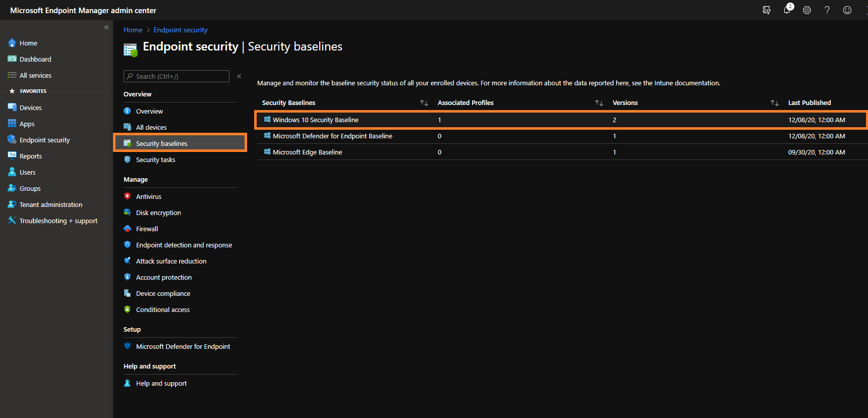The height and width of the screenshot is (418, 868).
Task: Click the Antivirus red shield icon
Action: coord(128,196)
